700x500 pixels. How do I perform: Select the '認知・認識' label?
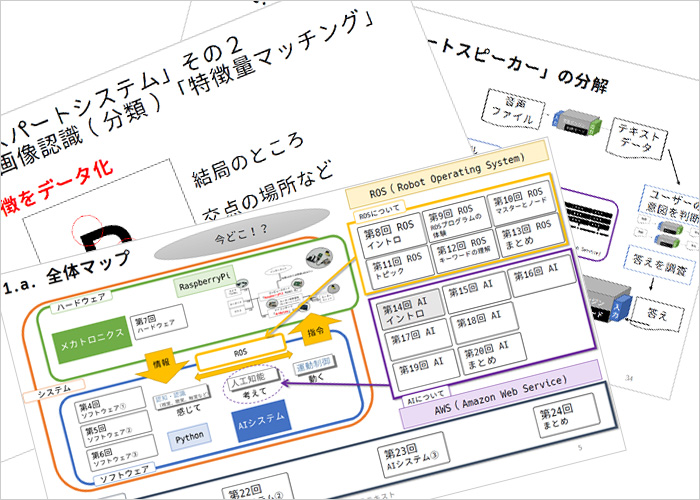pos(181,396)
